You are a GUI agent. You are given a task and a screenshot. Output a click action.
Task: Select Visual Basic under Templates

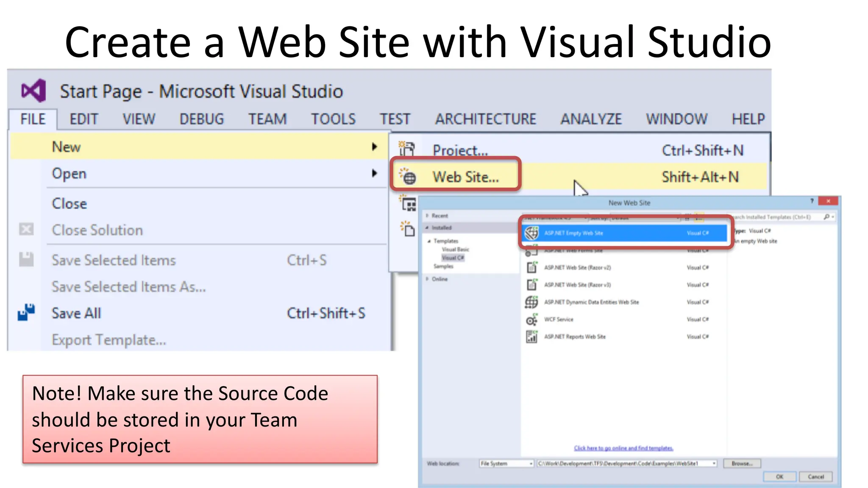(456, 250)
